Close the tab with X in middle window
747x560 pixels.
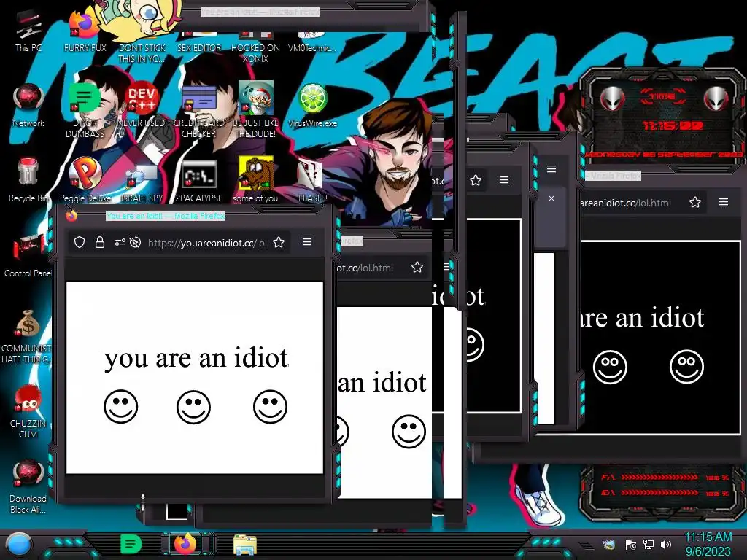[551, 198]
